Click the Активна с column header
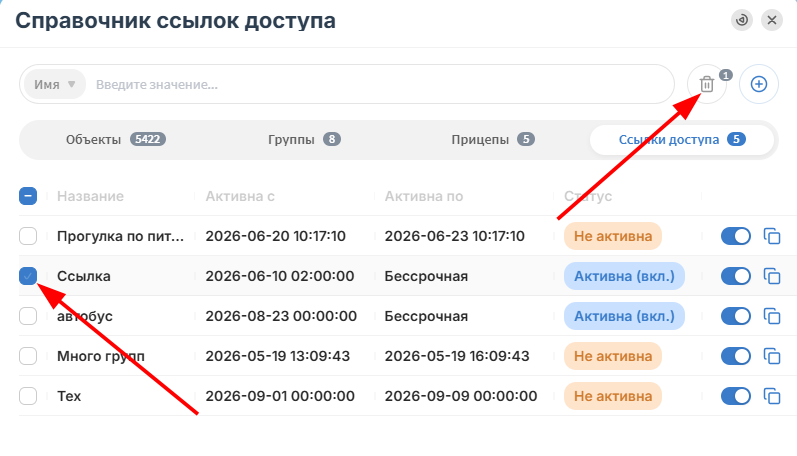Screen dimensions: 797x456 pyautogui.click(x=240, y=196)
